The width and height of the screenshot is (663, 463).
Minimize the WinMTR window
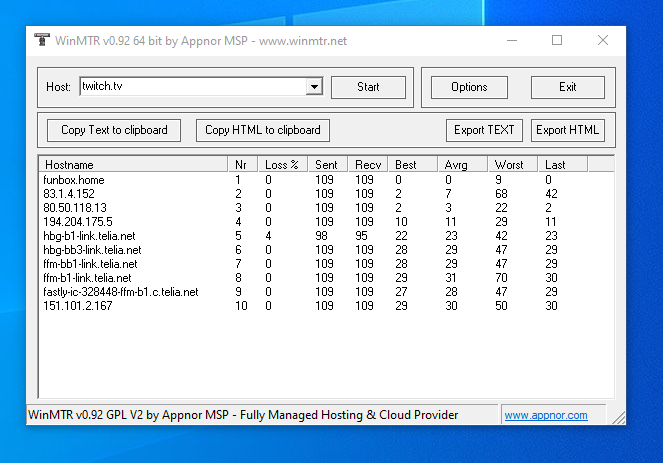point(511,41)
